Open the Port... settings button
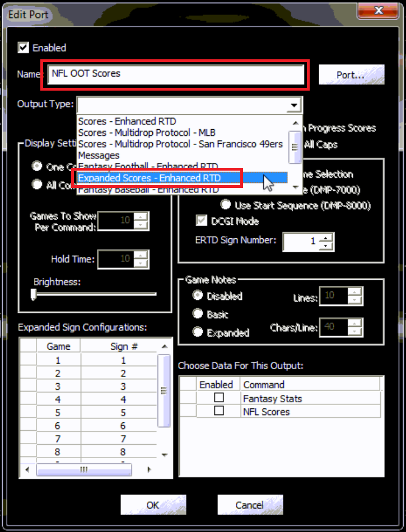The width and height of the screenshot is (406, 532). [351, 74]
